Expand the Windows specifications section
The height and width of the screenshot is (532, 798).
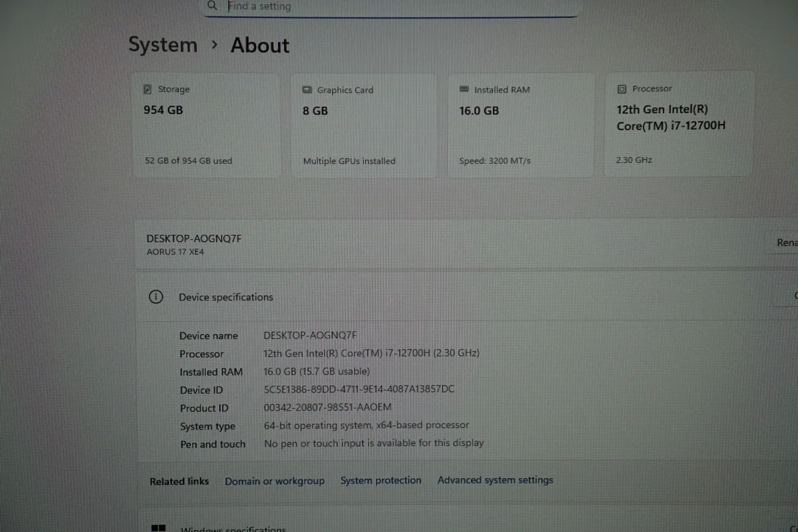click(x=793, y=528)
